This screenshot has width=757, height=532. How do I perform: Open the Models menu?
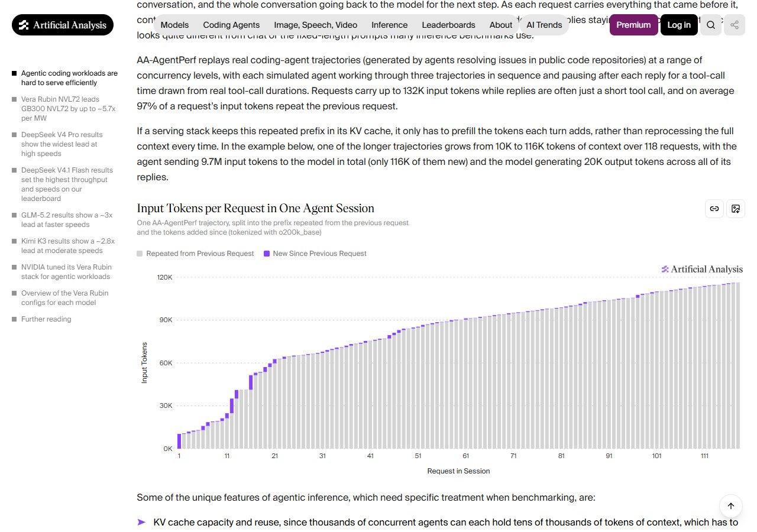click(x=174, y=25)
